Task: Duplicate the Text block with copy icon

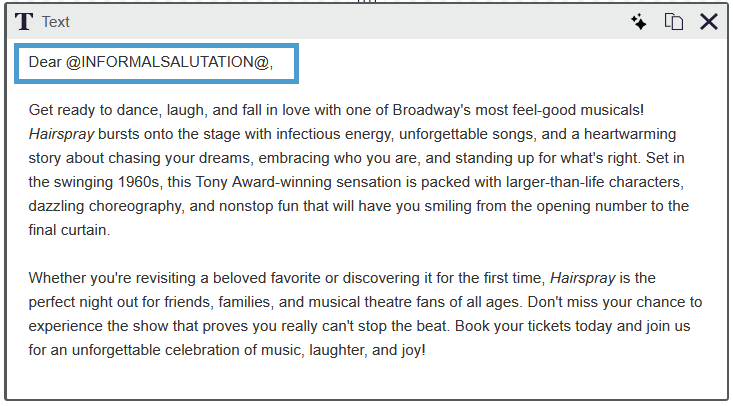Action: tap(674, 22)
